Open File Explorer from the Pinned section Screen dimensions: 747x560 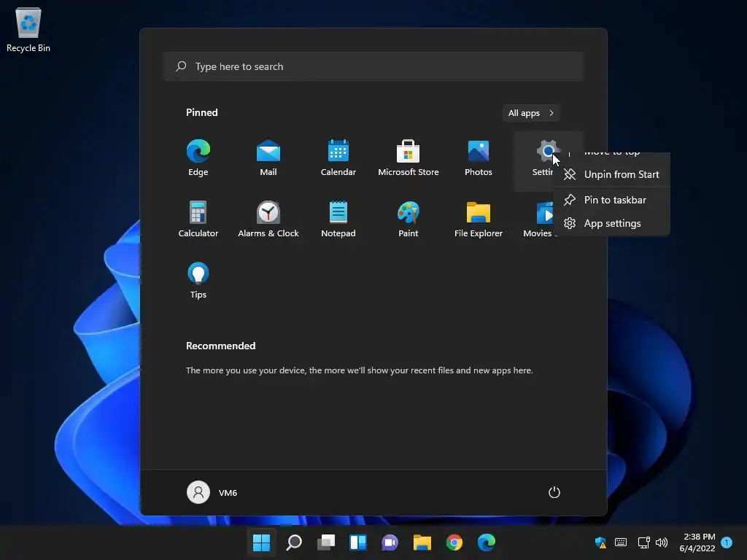[x=479, y=219]
